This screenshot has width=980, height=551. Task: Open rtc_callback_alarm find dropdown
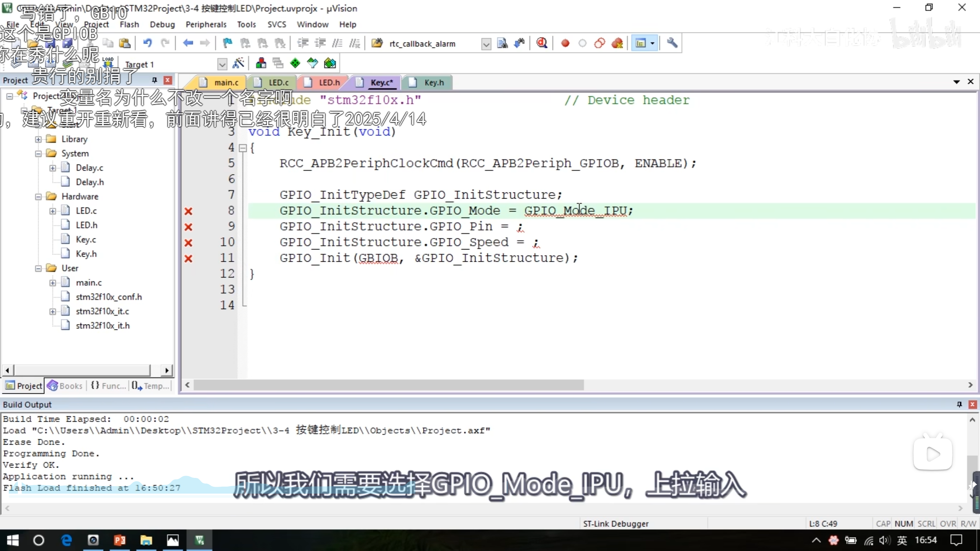click(486, 44)
